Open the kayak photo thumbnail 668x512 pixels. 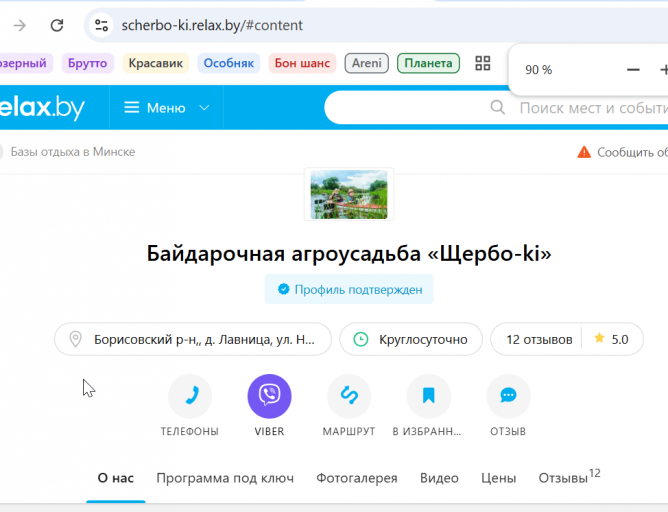[x=349, y=194]
